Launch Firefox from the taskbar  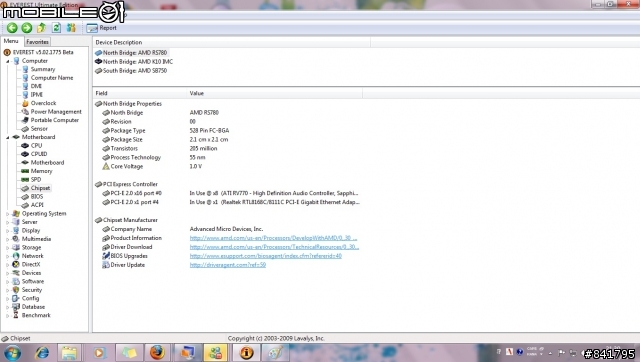pos(157,353)
